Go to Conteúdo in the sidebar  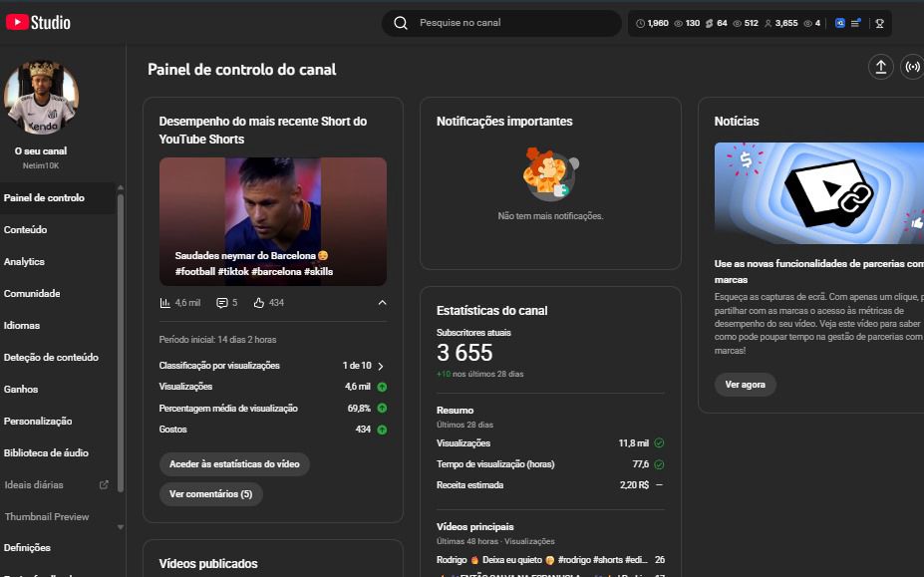tap(25, 230)
